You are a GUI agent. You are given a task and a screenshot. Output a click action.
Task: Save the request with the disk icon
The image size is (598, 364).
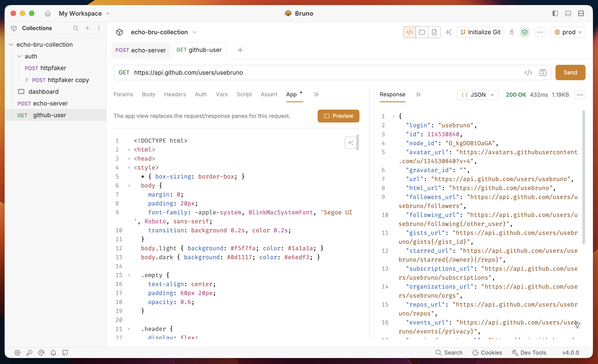[543, 73]
